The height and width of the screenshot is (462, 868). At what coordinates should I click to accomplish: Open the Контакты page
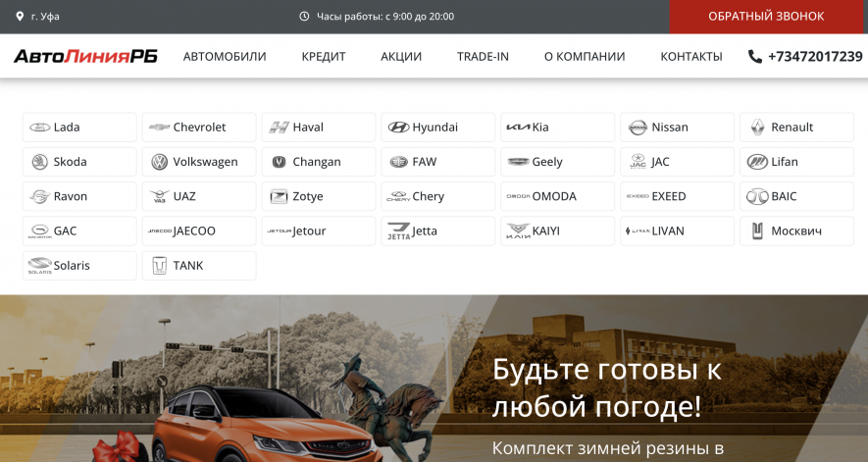coord(691,57)
